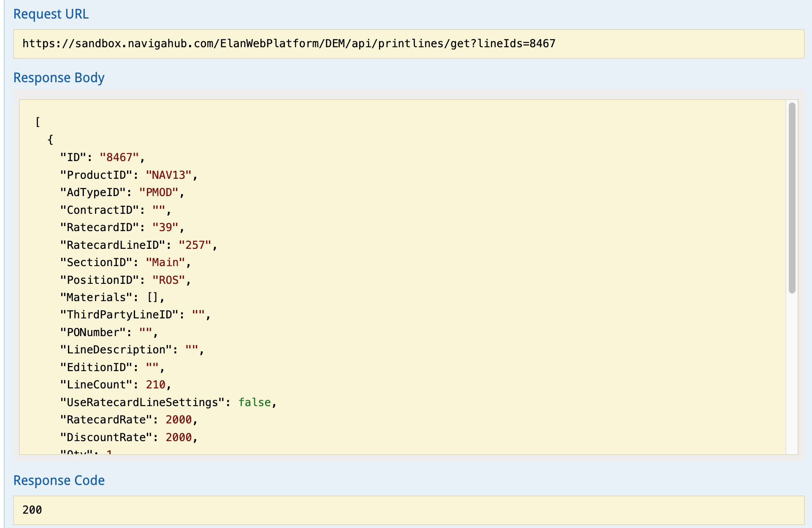The height and width of the screenshot is (528, 812).
Task: Click the Request URL heading
Action: click(51, 14)
